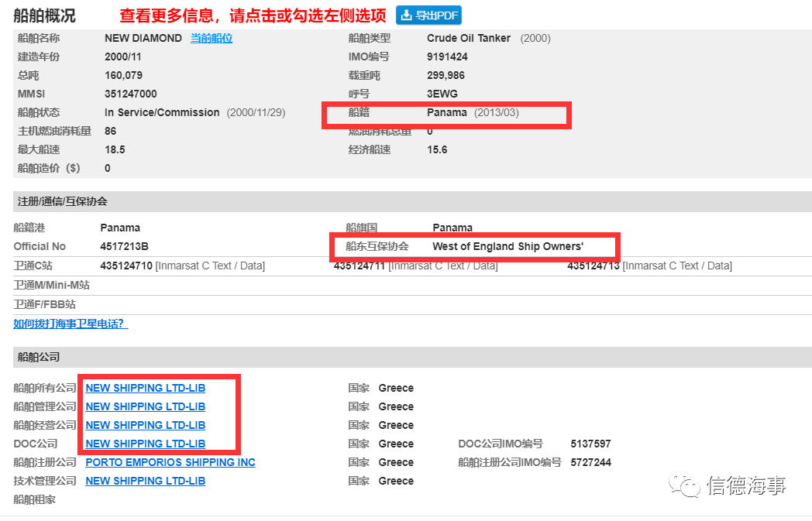Open the 如何拨打海事卫星电话 help link
Viewport: 812px width, 521px height.
70,324
